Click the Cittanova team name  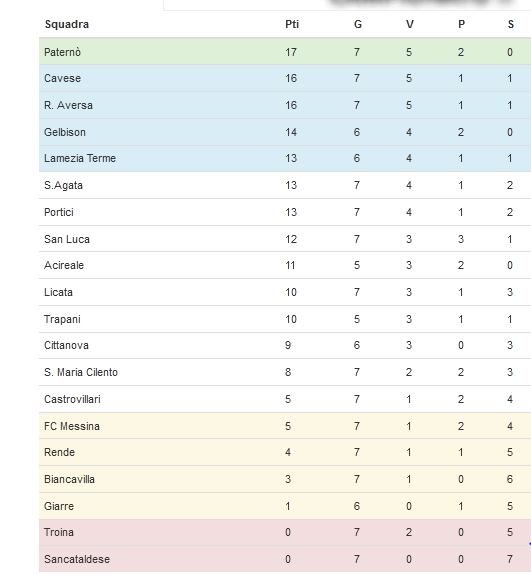pos(66,345)
